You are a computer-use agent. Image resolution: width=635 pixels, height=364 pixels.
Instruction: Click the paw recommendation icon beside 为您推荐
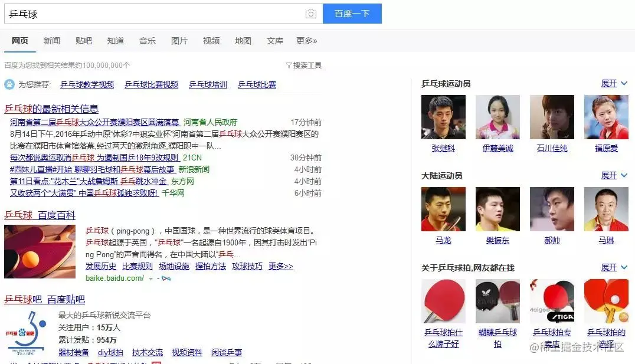9,84
